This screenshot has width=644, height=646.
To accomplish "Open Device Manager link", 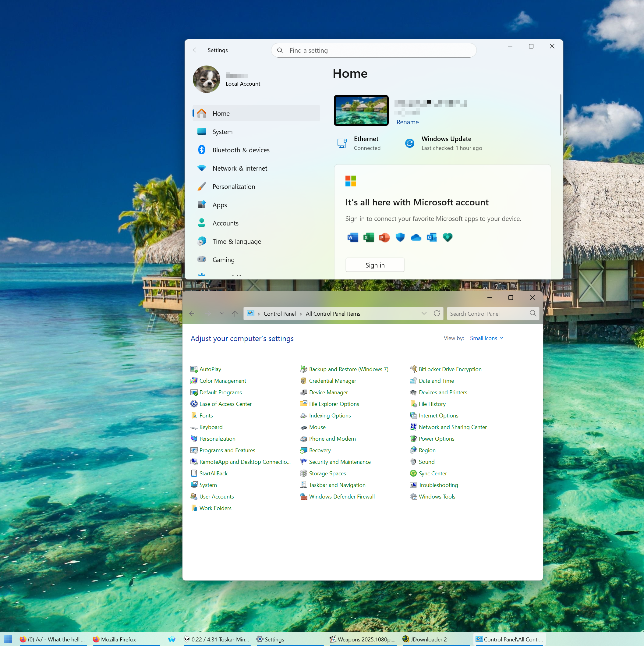I will [328, 392].
